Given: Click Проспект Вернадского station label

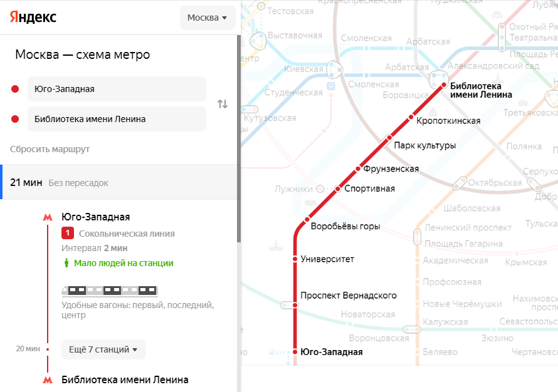Looking at the screenshot, I should [x=348, y=296].
